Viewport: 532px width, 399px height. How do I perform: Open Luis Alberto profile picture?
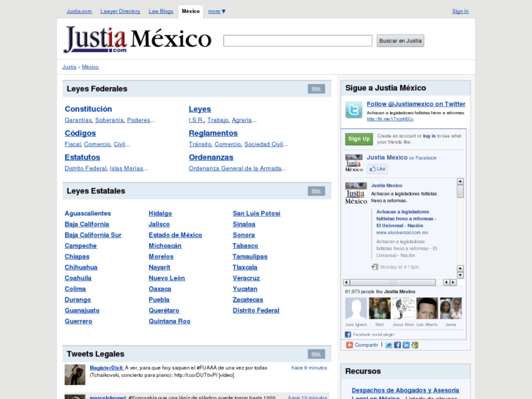click(427, 308)
